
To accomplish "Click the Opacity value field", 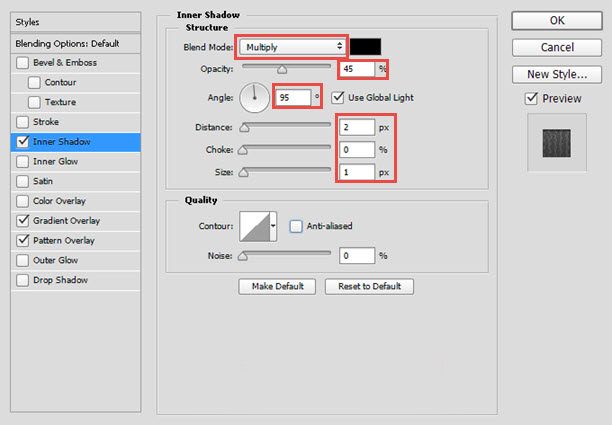I will [x=357, y=69].
